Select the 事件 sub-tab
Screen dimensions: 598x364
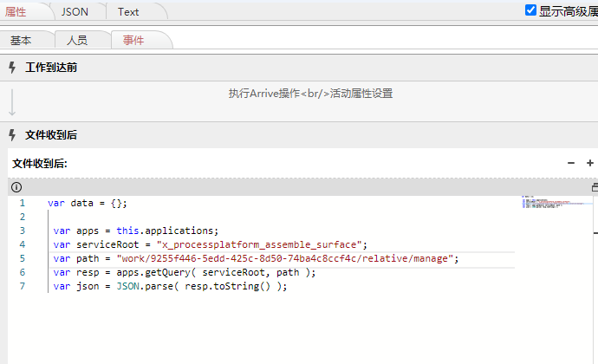pyautogui.click(x=133, y=41)
